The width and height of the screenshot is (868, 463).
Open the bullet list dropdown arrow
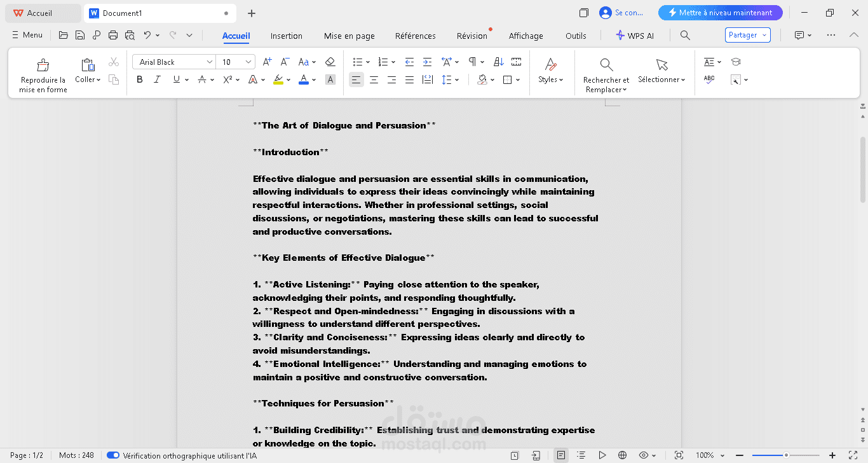(x=367, y=62)
